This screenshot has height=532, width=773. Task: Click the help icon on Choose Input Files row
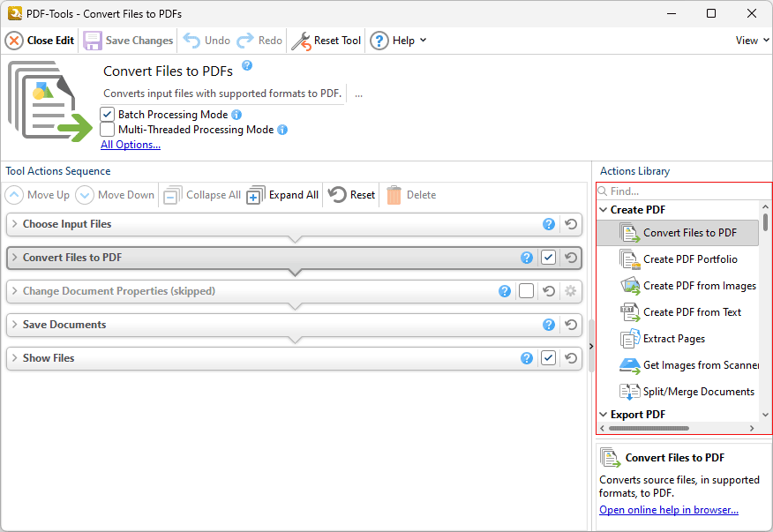(549, 224)
